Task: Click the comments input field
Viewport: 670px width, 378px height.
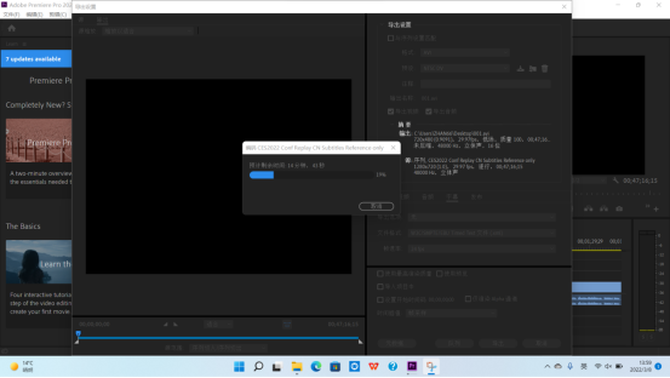Action: tap(485, 83)
